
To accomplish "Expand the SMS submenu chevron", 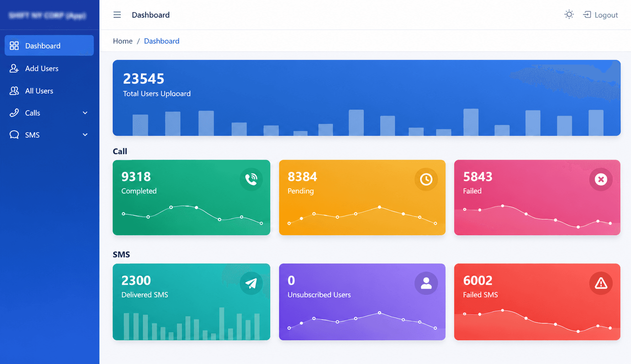I will pyautogui.click(x=85, y=135).
